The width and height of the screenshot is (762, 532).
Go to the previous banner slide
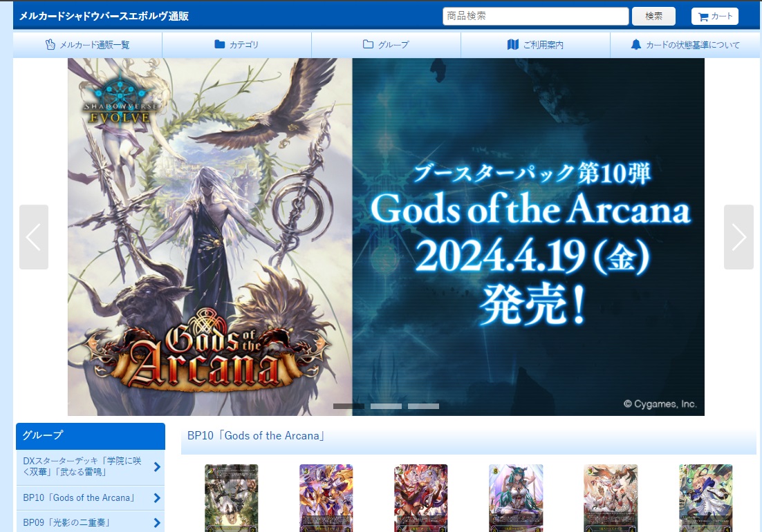(33, 237)
